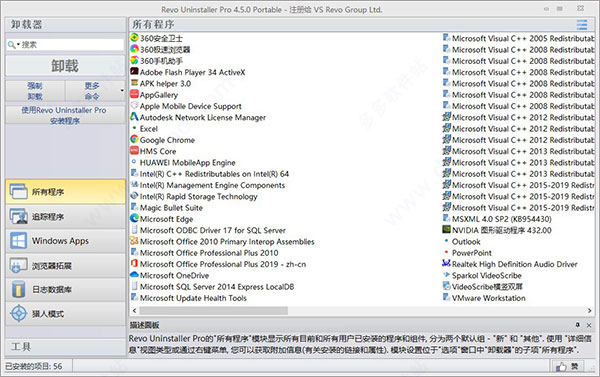Click the 更多命令 button
Screen dimensions: 600x377
[92, 91]
